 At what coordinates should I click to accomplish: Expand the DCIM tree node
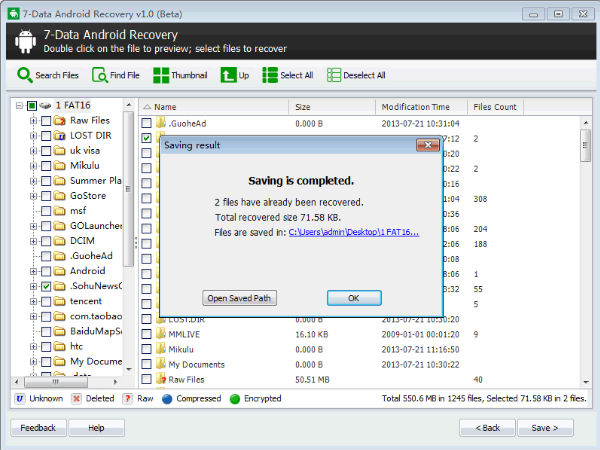(x=33, y=241)
